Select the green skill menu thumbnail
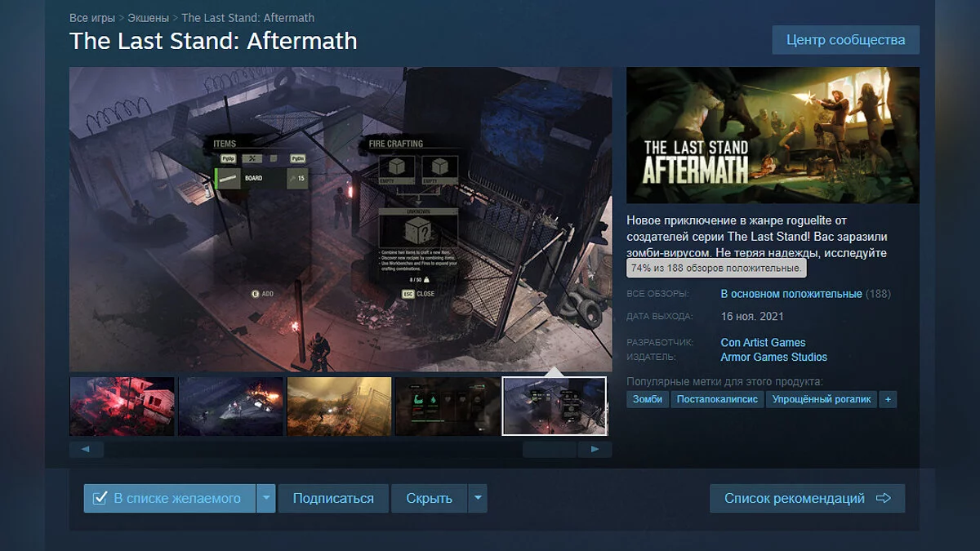980x551 pixels. 448,406
